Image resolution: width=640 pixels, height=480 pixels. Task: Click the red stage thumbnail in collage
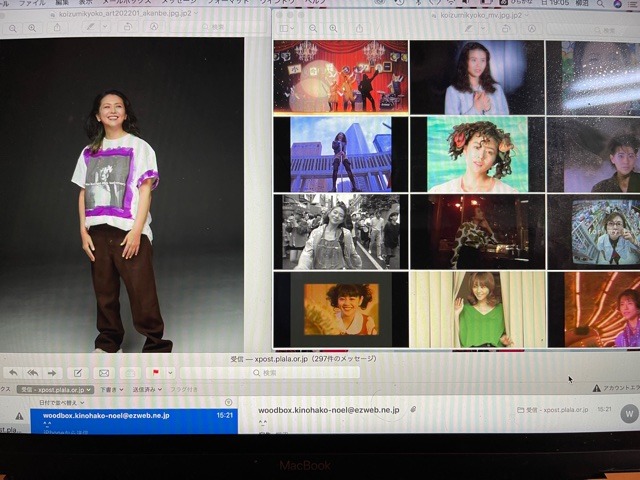point(341,76)
